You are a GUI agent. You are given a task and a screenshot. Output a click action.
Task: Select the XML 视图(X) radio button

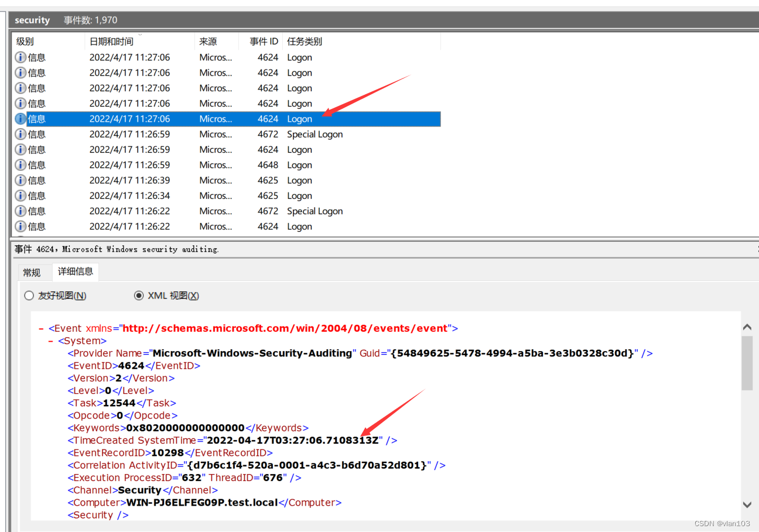(x=139, y=296)
